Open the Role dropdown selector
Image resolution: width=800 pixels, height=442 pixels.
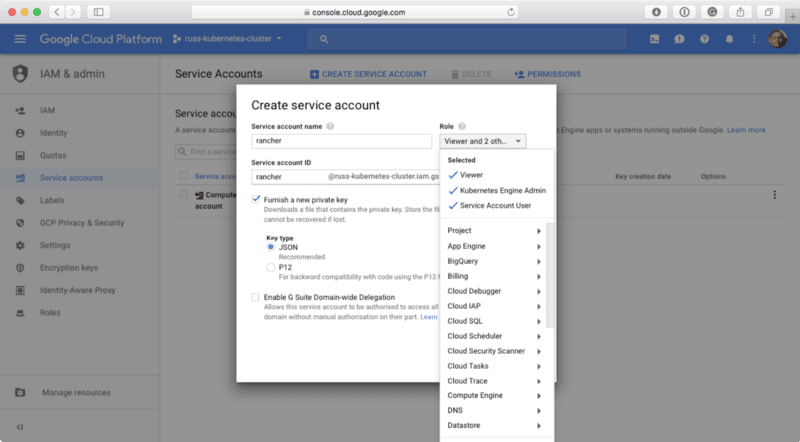pyautogui.click(x=482, y=142)
